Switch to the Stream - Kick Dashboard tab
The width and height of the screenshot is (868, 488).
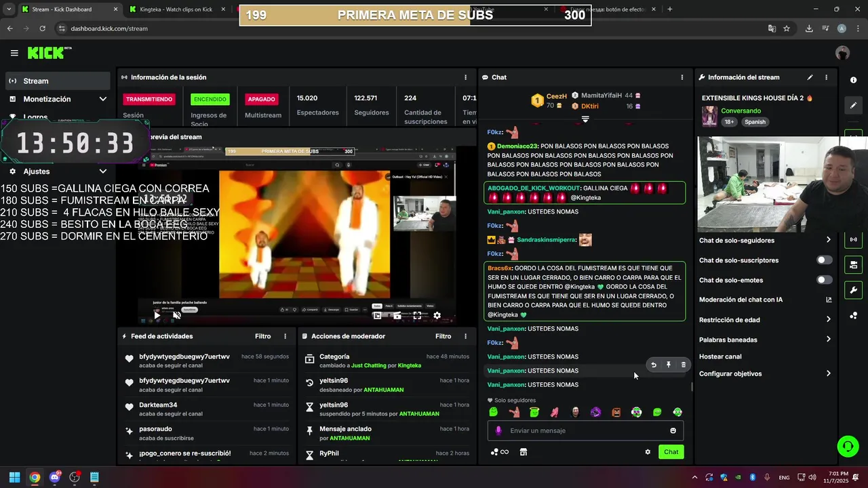click(70, 9)
